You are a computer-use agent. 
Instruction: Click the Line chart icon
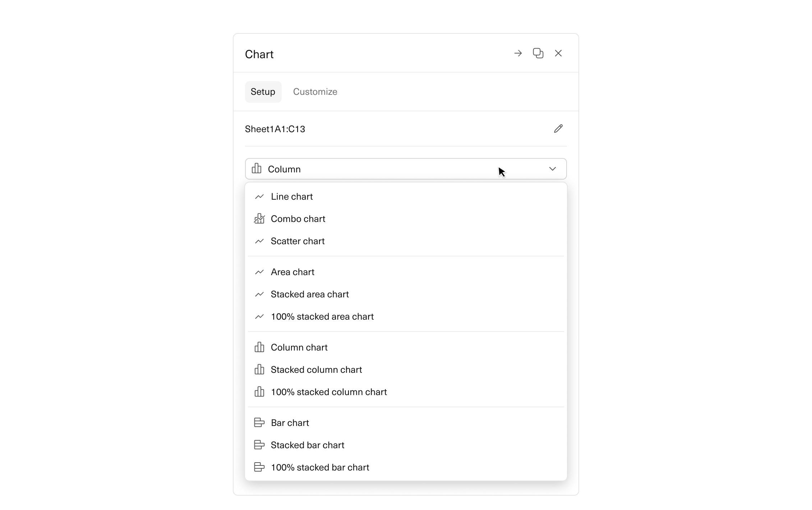pyautogui.click(x=259, y=196)
